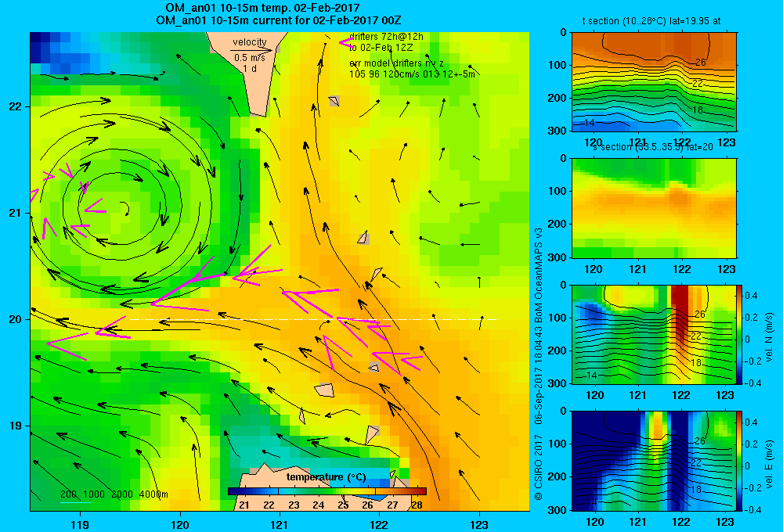Click the "105 96 120cm/s 013 12+-5m" statistics line
The height and width of the screenshot is (532, 783).
click(412, 74)
